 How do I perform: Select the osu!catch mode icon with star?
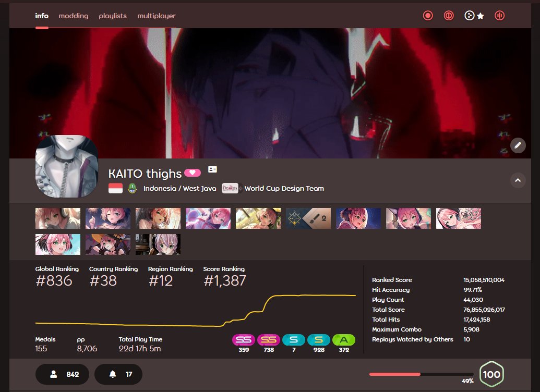(474, 16)
